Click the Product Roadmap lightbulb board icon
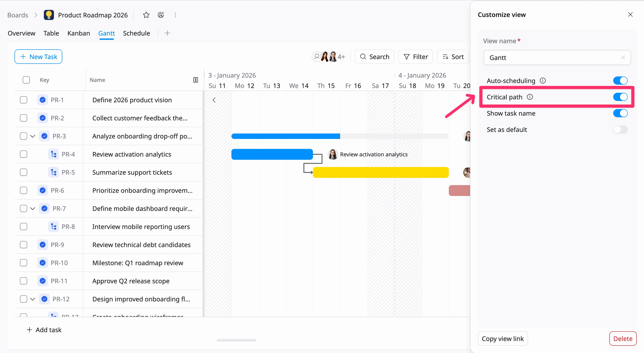Image resolution: width=644 pixels, height=353 pixels. click(x=49, y=15)
